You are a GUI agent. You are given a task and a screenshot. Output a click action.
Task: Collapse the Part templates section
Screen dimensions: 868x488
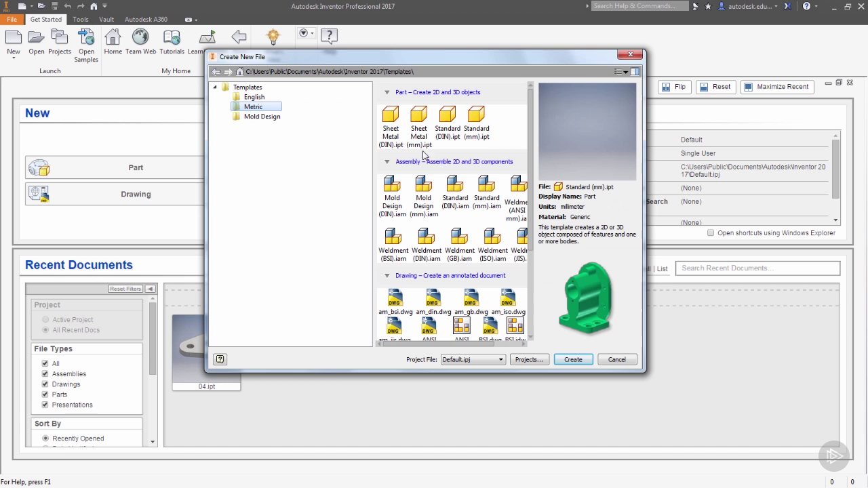387,92
